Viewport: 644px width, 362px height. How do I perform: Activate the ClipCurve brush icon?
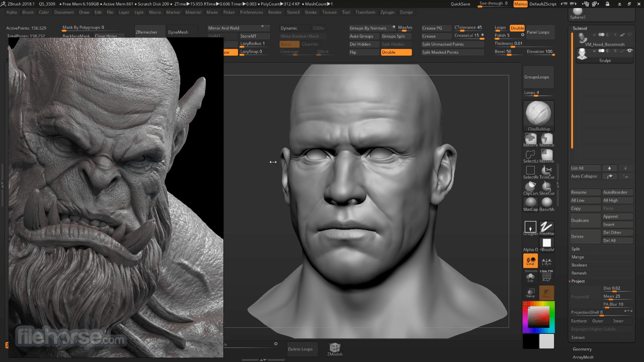[530, 187]
